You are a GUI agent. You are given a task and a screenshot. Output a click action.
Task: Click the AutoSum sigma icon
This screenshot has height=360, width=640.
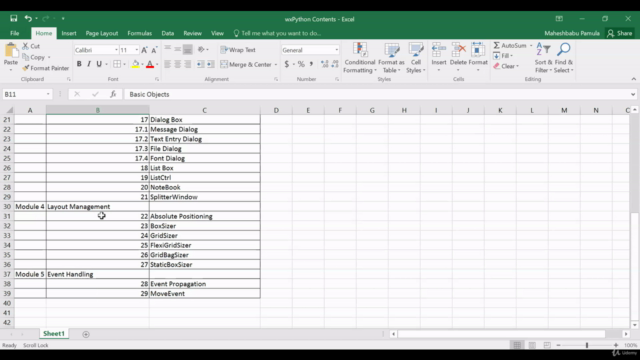(496, 45)
